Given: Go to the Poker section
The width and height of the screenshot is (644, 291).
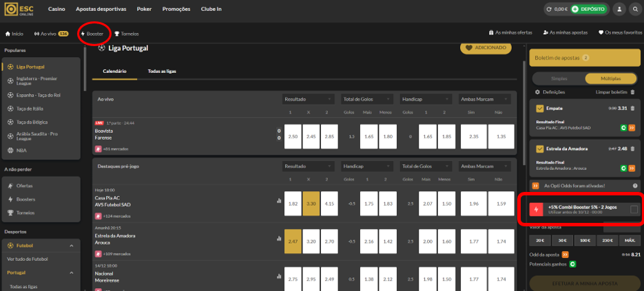Looking at the screenshot, I should (144, 9).
